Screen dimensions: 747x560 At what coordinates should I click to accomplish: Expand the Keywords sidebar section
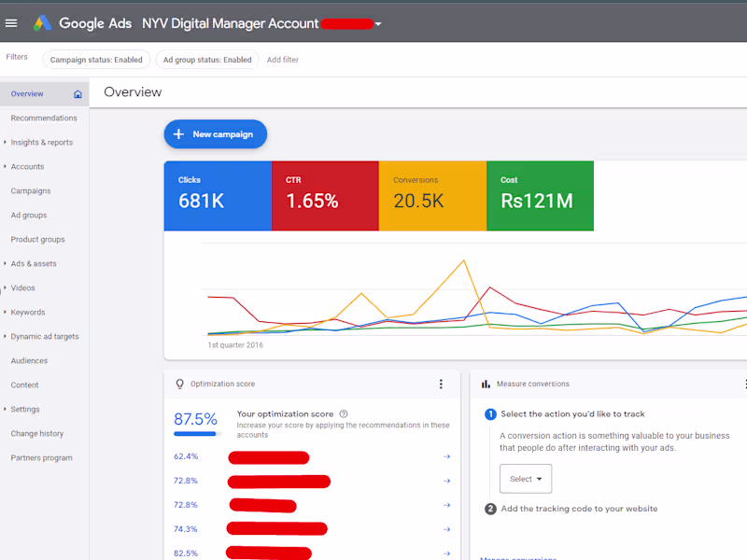[27, 313]
